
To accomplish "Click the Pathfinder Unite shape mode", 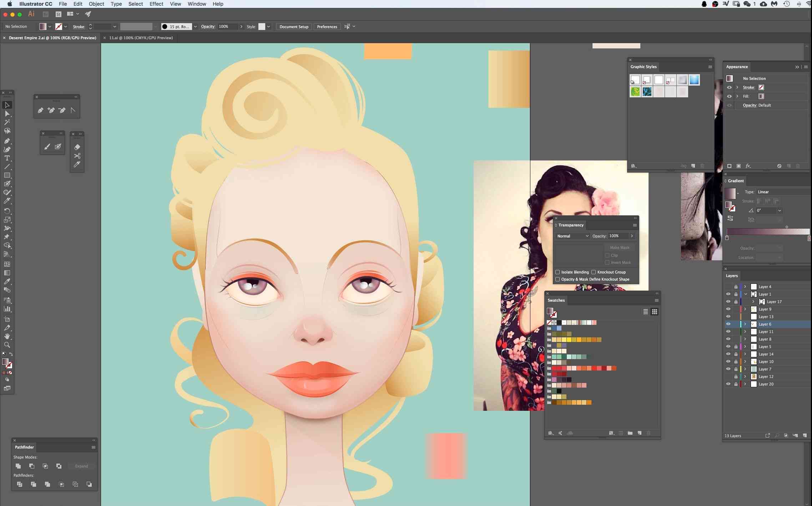I will click(18, 465).
